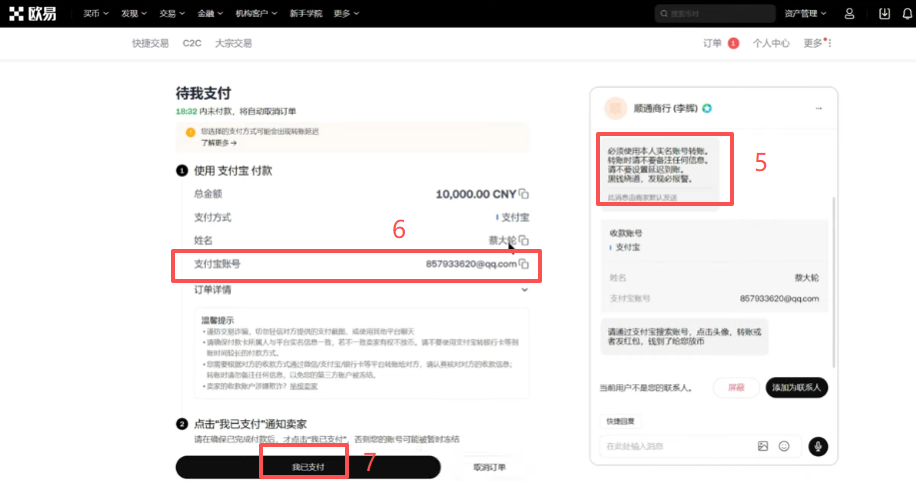916x482 pixels.
Task: Click the merchant name 顺通商行 (李辉)
Action: pos(665,108)
